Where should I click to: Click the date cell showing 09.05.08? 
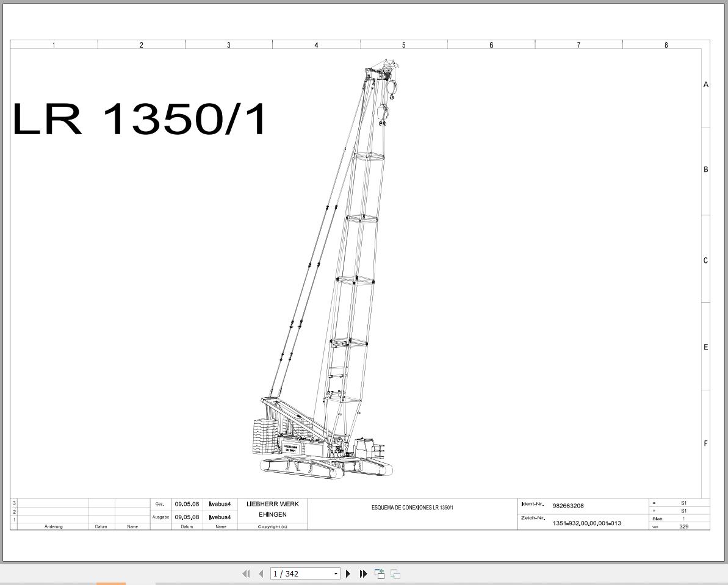[x=187, y=504]
